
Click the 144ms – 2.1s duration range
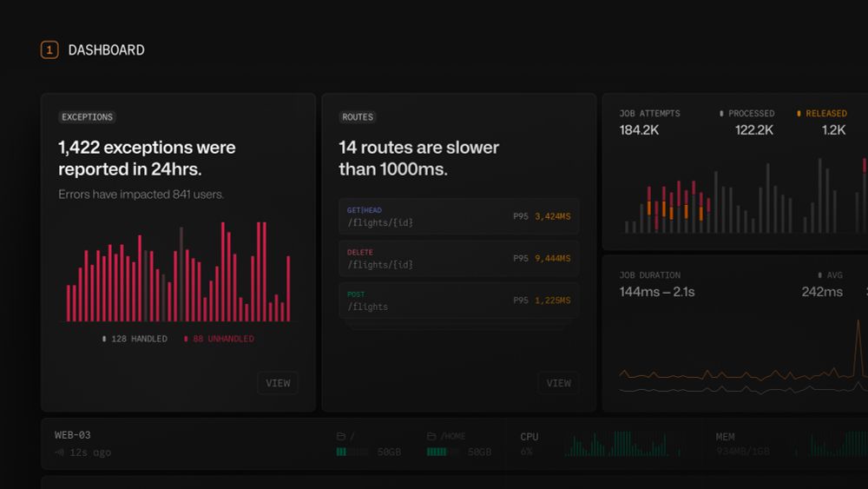tap(657, 292)
